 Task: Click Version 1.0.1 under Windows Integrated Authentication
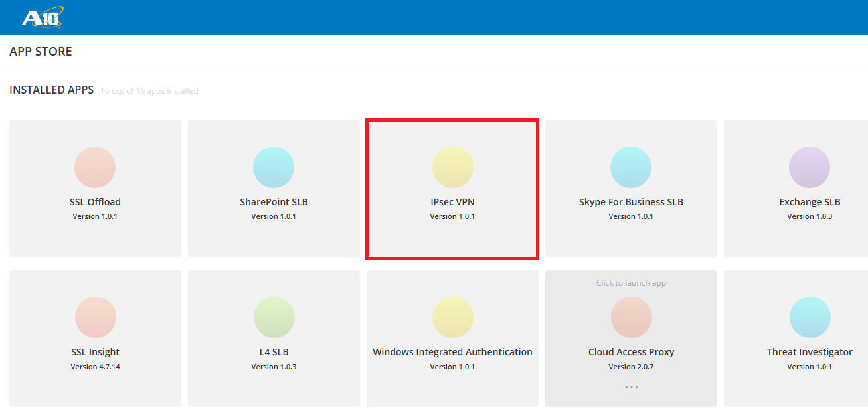(452, 367)
